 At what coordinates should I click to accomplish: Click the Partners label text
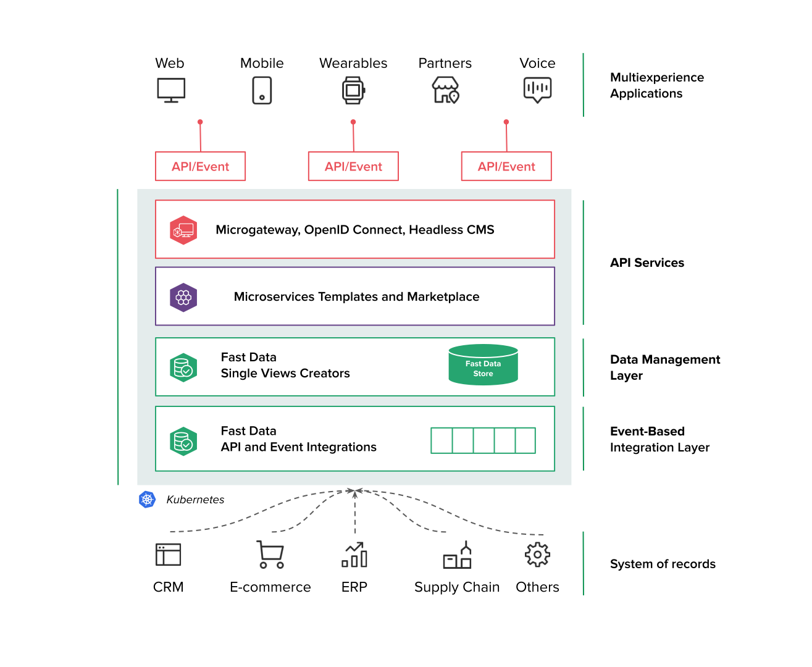445,63
